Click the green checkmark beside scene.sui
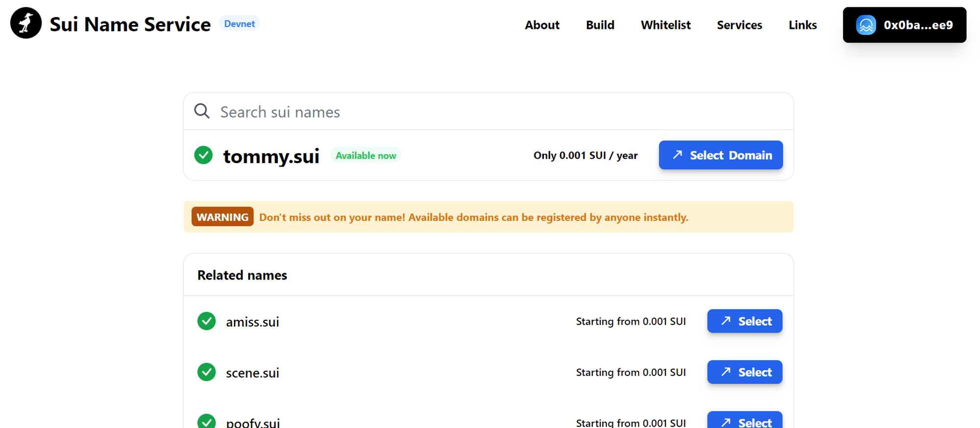The width and height of the screenshot is (980, 428). point(206,372)
